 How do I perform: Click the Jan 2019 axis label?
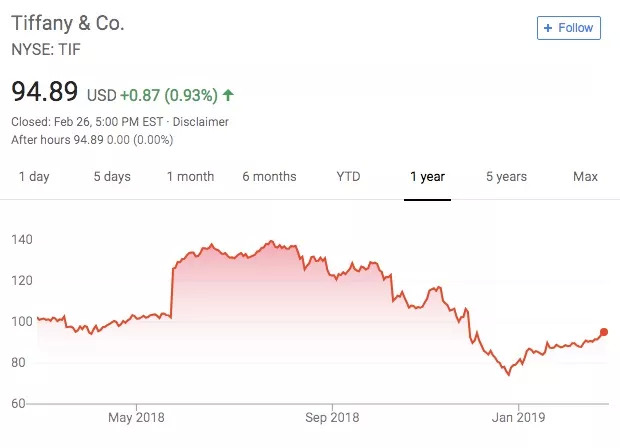516,417
